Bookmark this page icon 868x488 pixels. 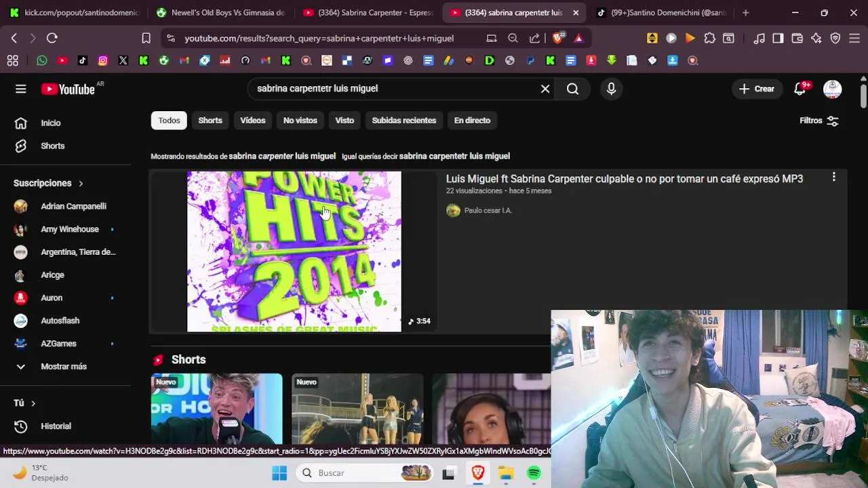click(146, 39)
